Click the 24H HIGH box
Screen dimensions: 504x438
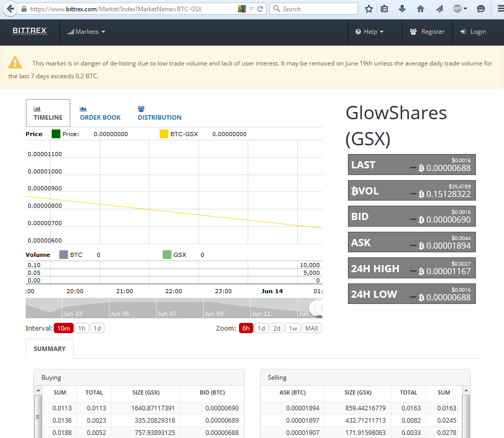(412, 268)
